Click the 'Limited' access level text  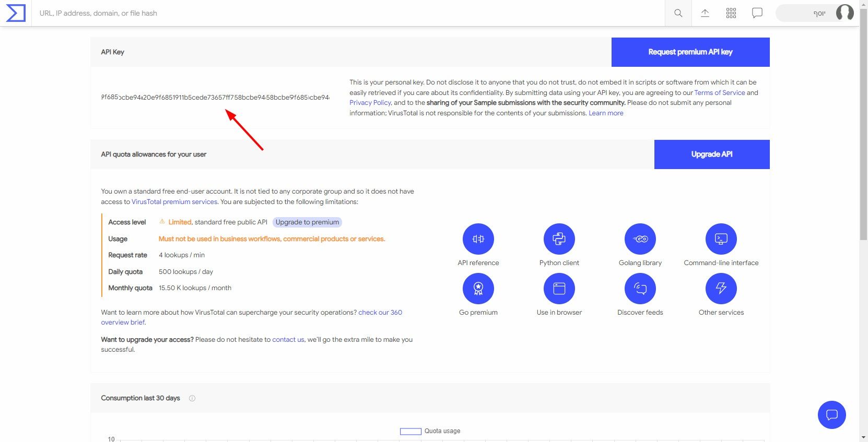tap(180, 222)
